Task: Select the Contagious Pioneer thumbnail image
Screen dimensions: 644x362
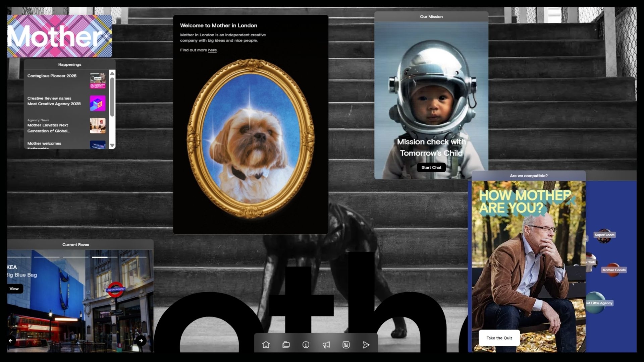Action: pyautogui.click(x=98, y=81)
